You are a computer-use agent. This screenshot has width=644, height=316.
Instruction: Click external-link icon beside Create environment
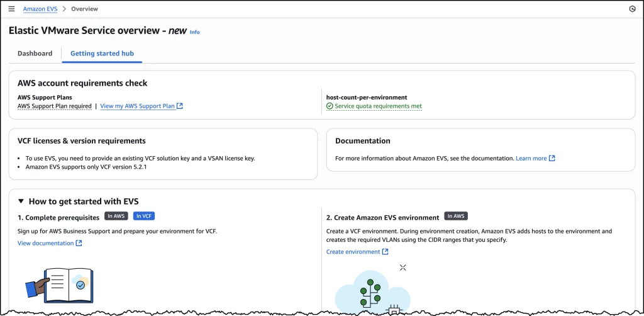coord(386,252)
